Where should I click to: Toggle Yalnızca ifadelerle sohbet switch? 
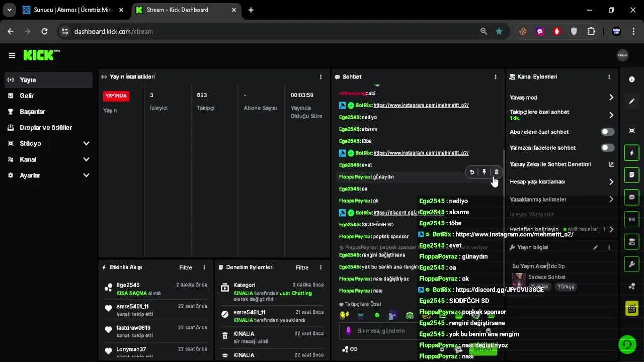(x=607, y=148)
